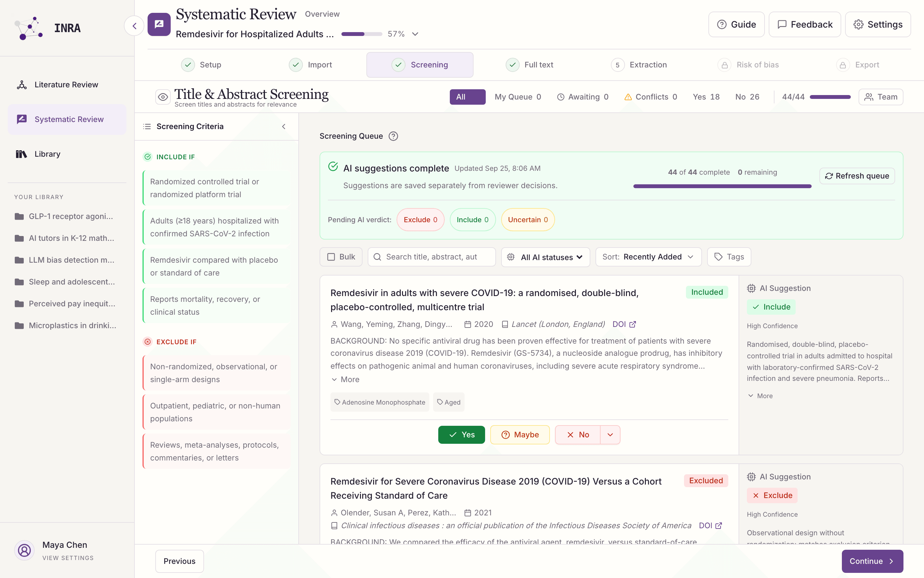This screenshot has width=924, height=578.
Task: Collapse the sidebar with the back arrow
Action: coord(134,26)
